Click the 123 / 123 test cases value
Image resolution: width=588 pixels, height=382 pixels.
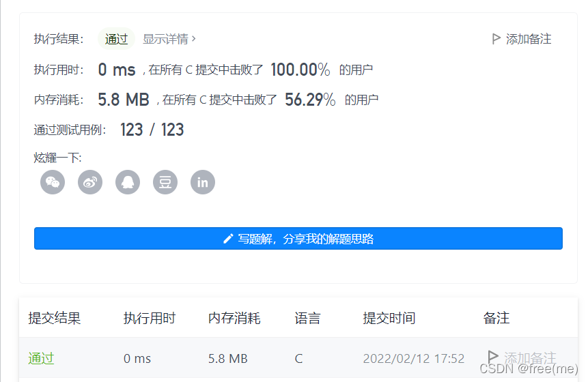(152, 130)
